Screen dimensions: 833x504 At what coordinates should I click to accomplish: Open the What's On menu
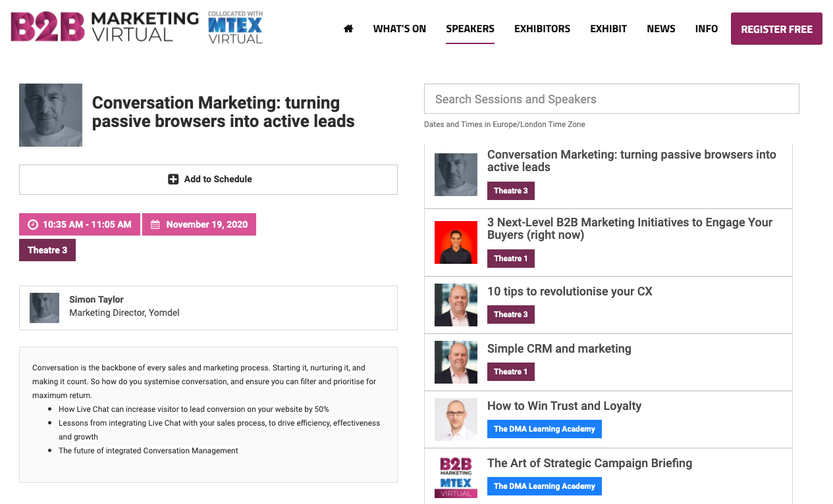click(399, 29)
